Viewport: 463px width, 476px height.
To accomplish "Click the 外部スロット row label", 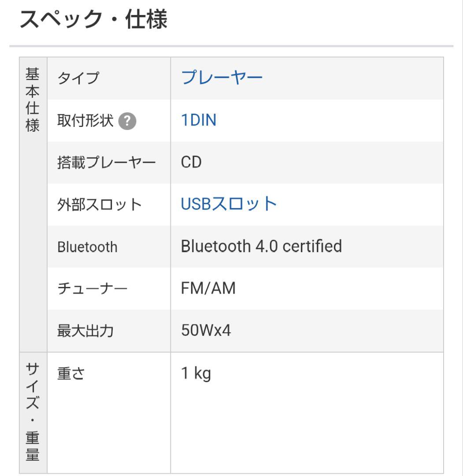I will coord(100,205).
